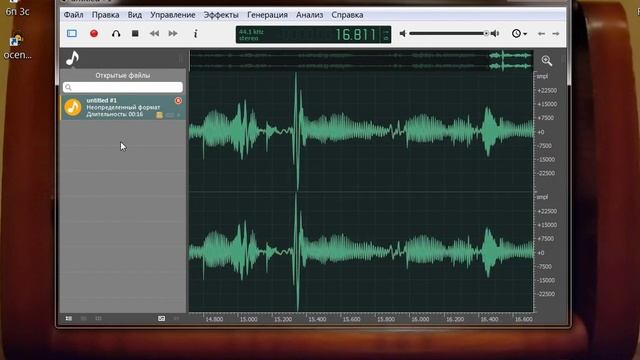640x360 pixels.
Task: Click the red Record button
Action: tap(94, 33)
